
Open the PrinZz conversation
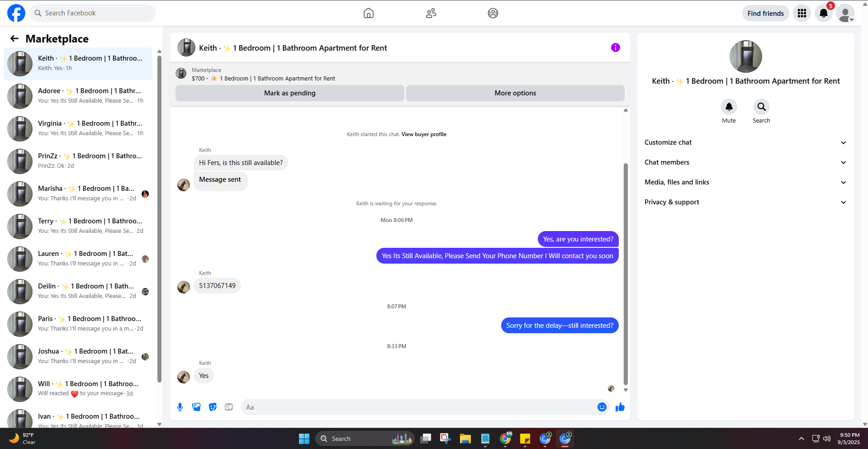click(78, 161)
